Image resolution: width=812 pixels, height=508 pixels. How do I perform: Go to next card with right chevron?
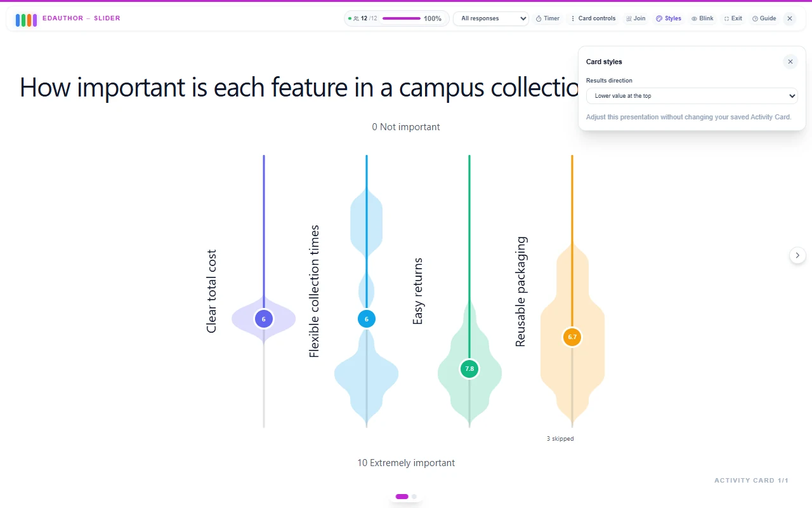(x=797, y=255)
